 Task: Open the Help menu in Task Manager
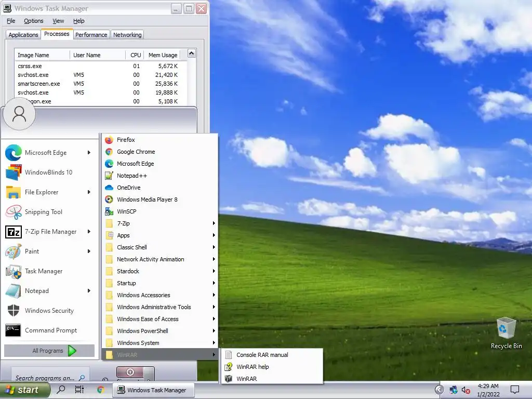point(79,21)
